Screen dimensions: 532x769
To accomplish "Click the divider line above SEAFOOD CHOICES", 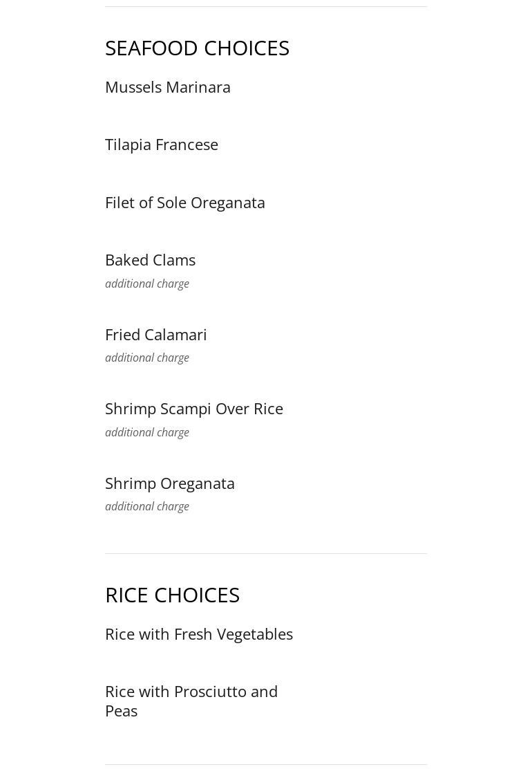I will tap(266, 6).
